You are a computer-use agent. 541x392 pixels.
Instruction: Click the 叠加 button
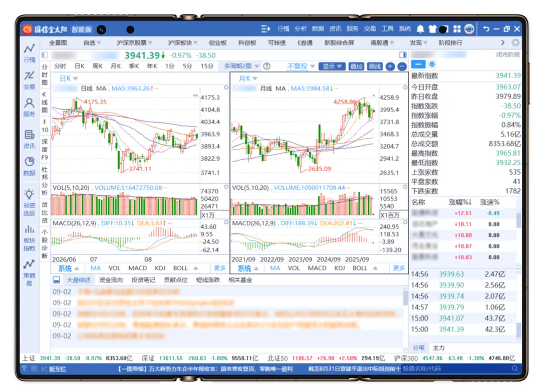point(356,67)
